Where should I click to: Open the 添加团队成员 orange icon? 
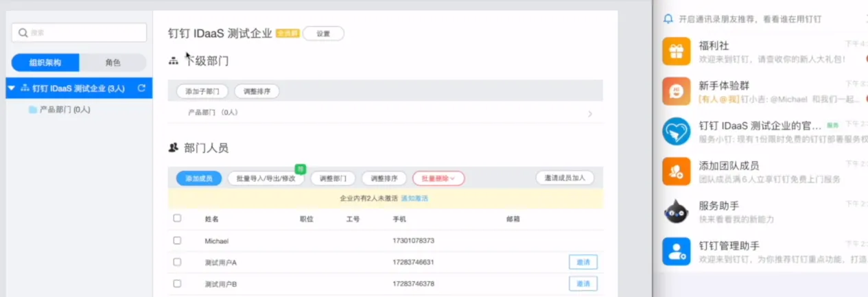pyautogui.click(x=676, y=171)
